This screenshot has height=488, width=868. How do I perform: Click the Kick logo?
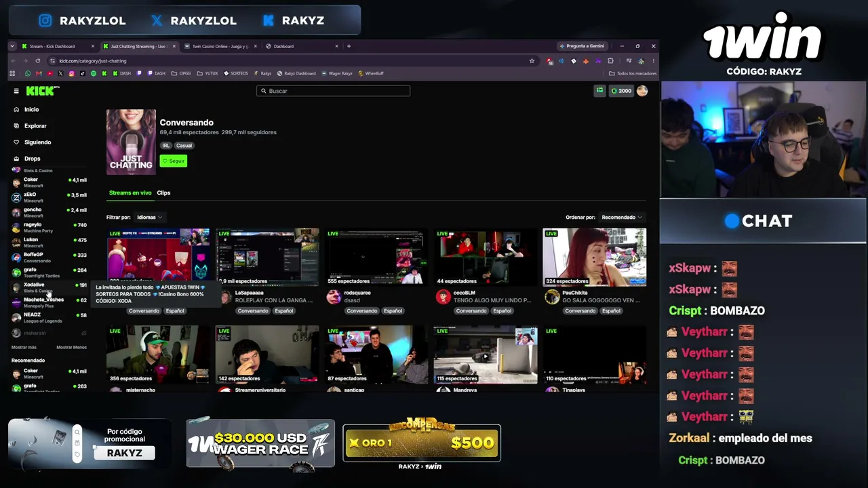[x=42, y=91]
